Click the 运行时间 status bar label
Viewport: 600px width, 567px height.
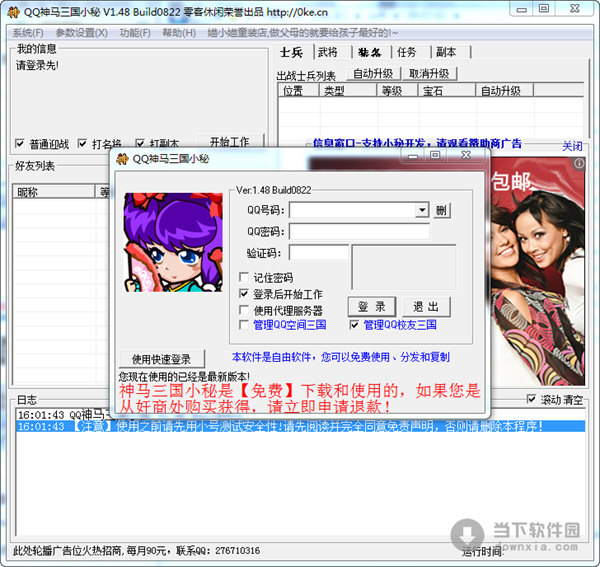481,551
